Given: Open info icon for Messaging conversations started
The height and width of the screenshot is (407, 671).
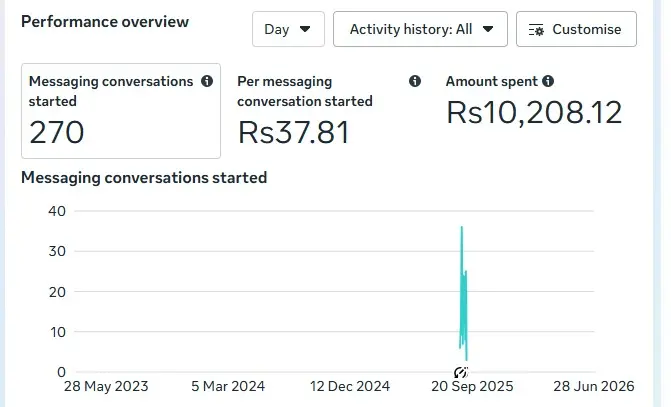Looking at the screenshot, I should (207, 81).
